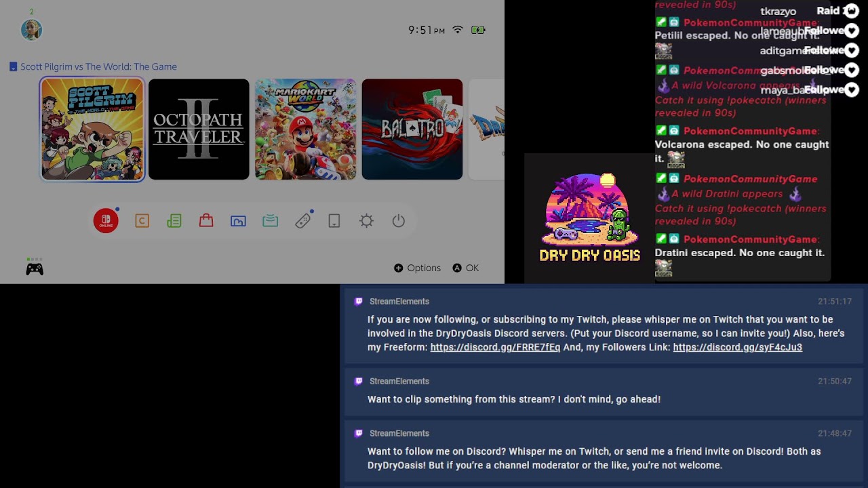Viewport: 868px width, 488px height.
Task: Select the Sleep Mode power icon
Action: click(x=399, y=221)
